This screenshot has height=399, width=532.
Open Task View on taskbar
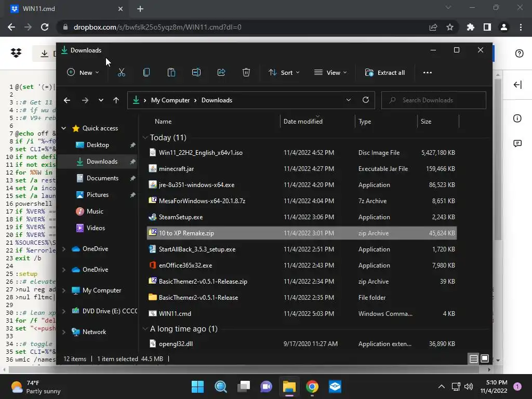pyautogui.click(x=243, y=387)
